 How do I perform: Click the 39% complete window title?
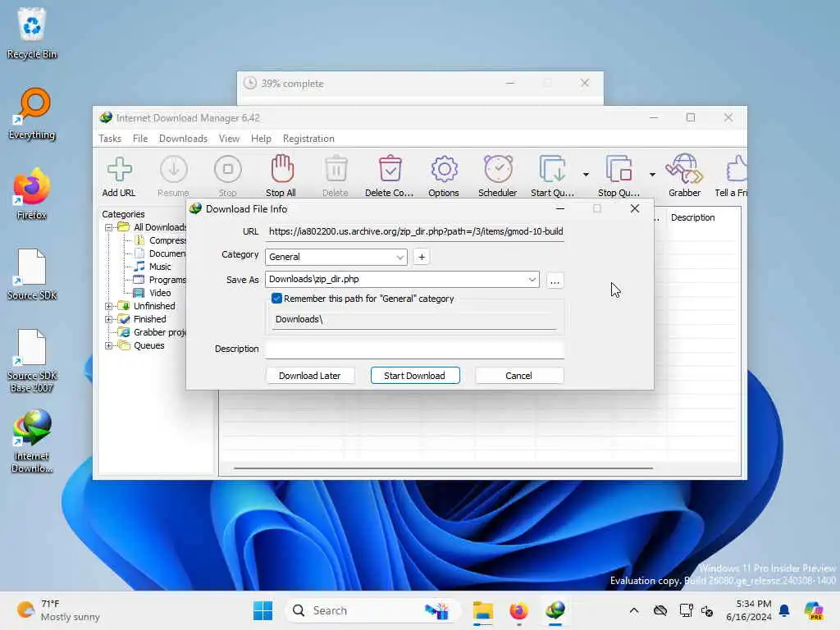point(293,84)
